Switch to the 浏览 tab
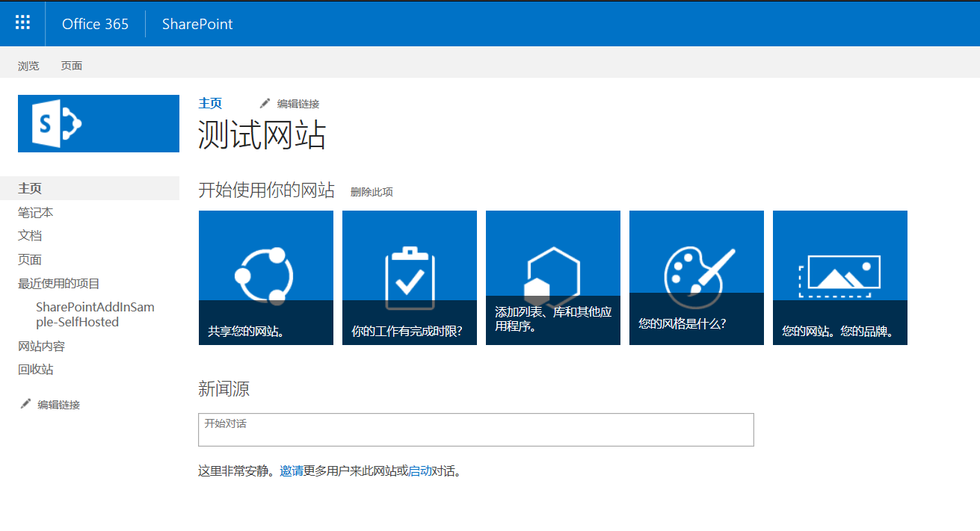This screenshot has width=980, height=531. pyautogui.click(x=28, y=65)
